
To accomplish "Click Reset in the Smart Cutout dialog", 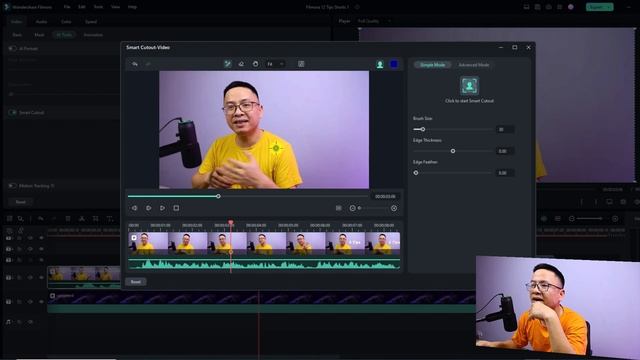I will (136, 282).
